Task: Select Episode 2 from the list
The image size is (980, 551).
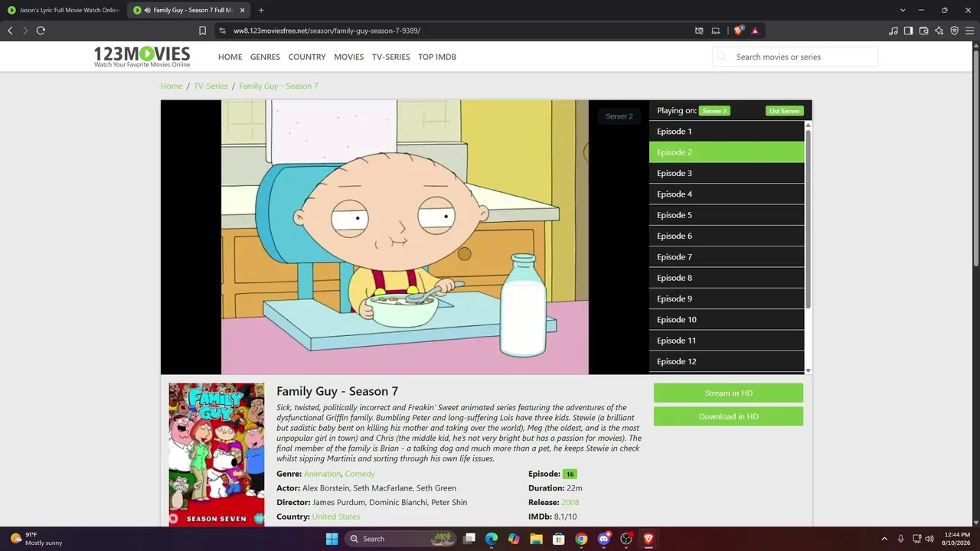Action: (727, 152)
